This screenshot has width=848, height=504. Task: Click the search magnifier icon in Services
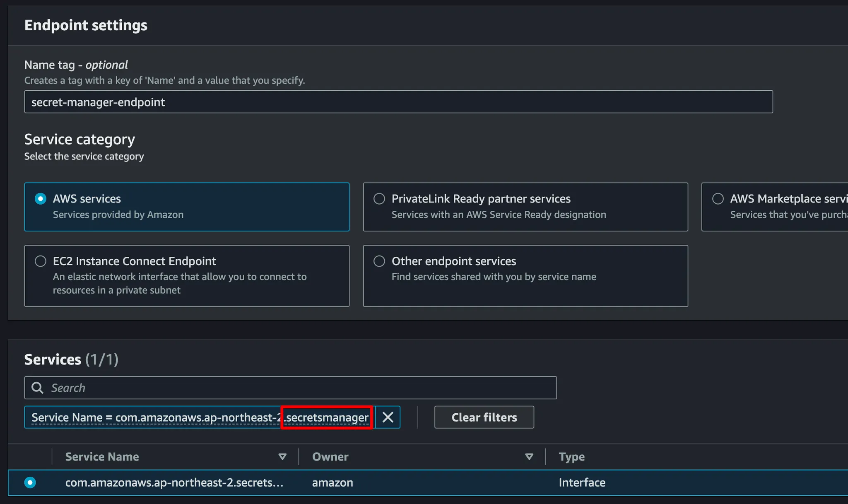coord(38,388)
